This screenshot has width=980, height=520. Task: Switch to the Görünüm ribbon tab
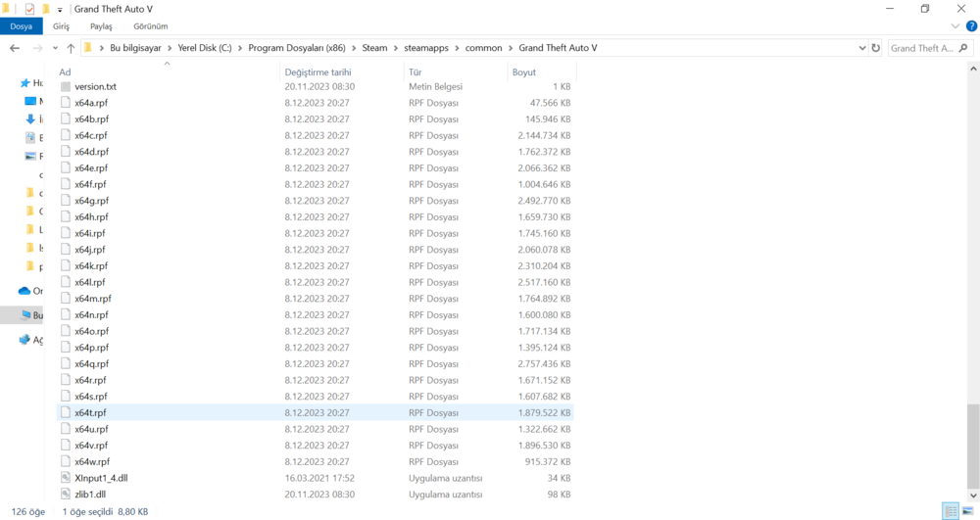click(151, 26)
